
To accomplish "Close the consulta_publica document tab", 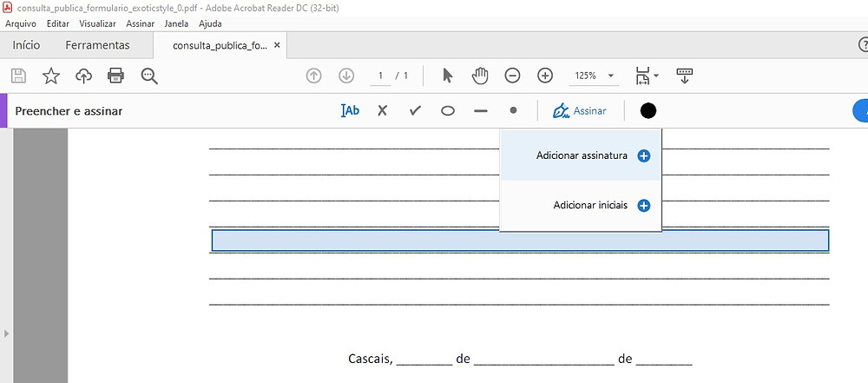I will [277, 45].
